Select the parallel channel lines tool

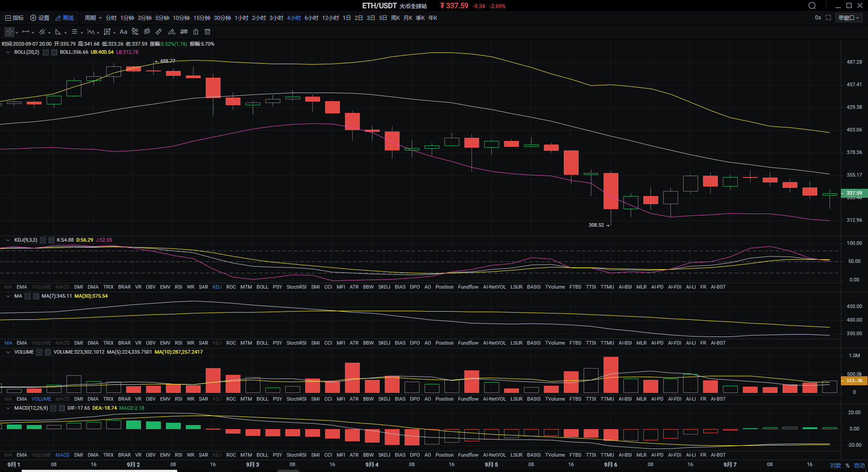click(x=42, y=32)
